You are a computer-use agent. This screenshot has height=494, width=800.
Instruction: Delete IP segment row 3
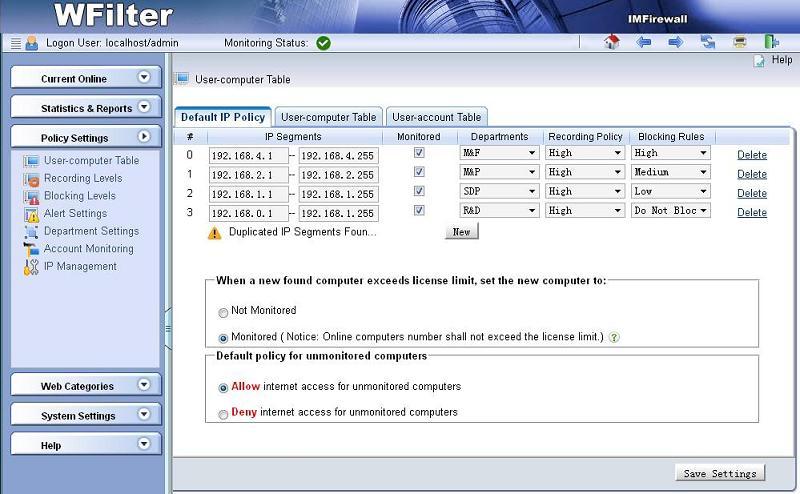click(752, 212)
